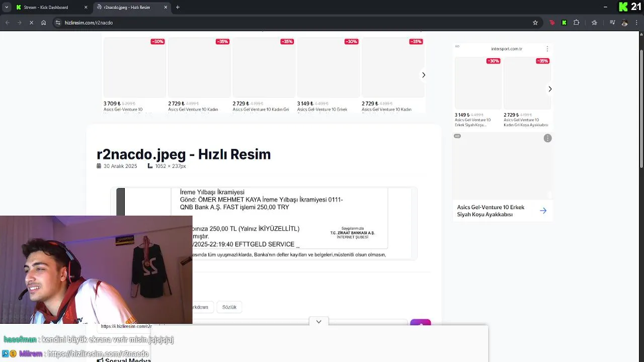Open the Chrome three-dot menu

tap(637, 23)
